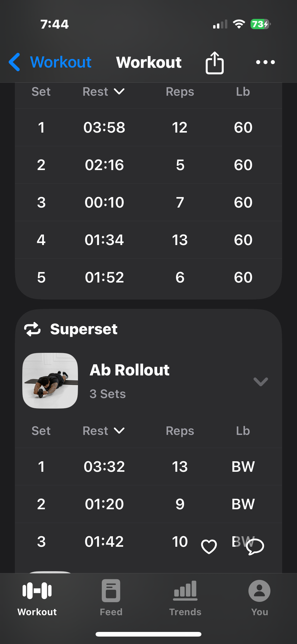Collapse the Ab Rollout exercise chevron

point(260,382)
